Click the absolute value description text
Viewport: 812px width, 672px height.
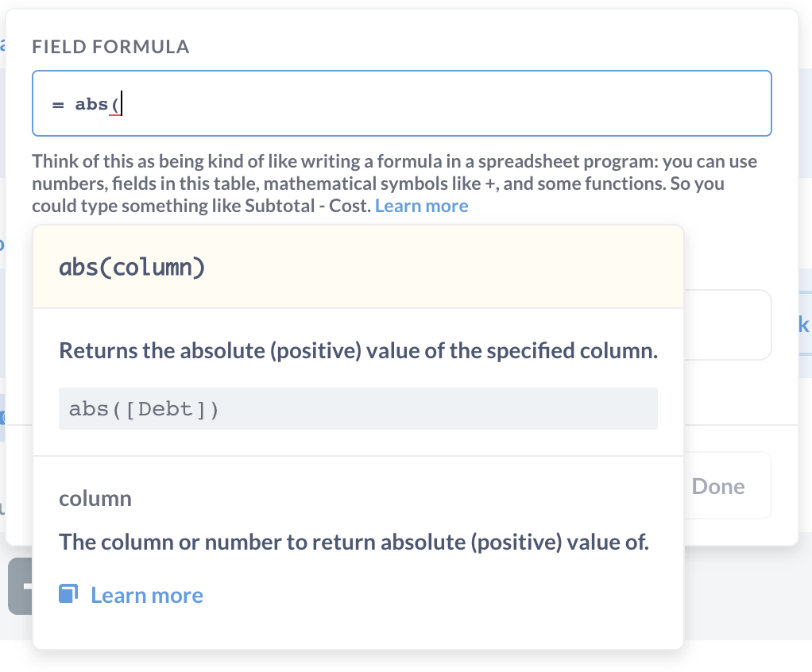click(358, 350)
